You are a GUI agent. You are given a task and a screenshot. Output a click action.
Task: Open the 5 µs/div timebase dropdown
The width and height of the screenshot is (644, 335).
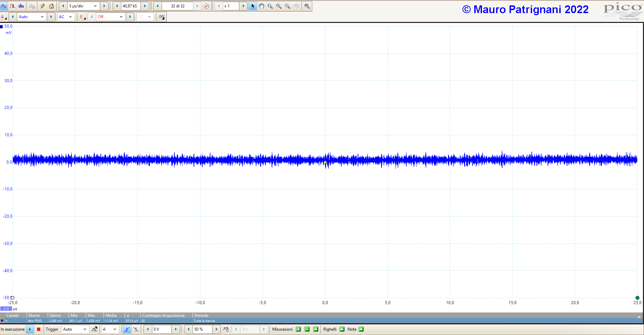coord(95,6)
